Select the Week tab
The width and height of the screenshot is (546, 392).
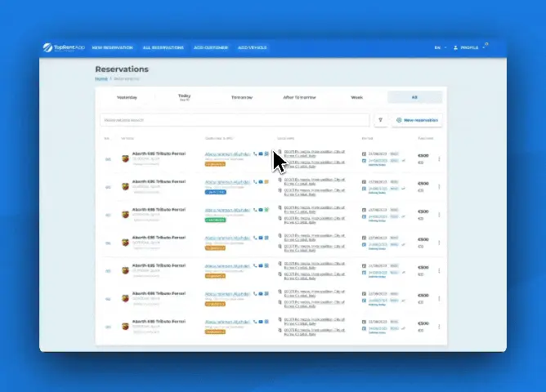pos(356,97)
